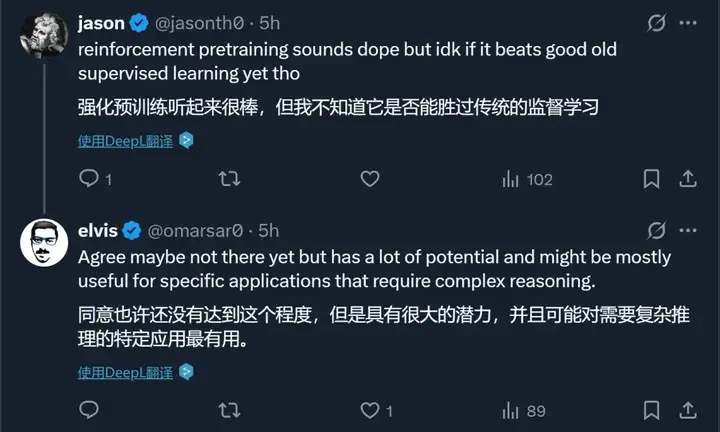This screenshot has width=720, height=432.
Task: View analytics showing 89 views
Action: coord(524,410)
